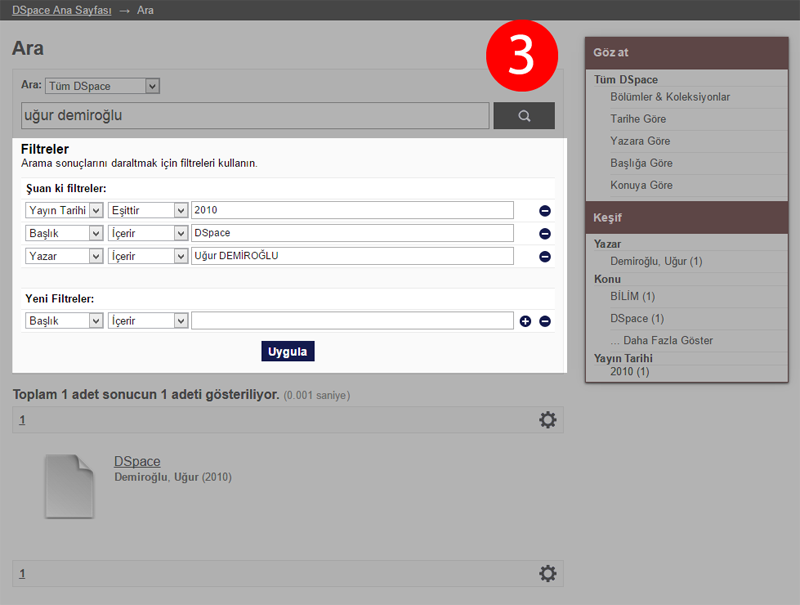Image resolution: width=800 pixels, height=605 pixels.
Task: Click the Filtreler heading
Action: point(45,149)
